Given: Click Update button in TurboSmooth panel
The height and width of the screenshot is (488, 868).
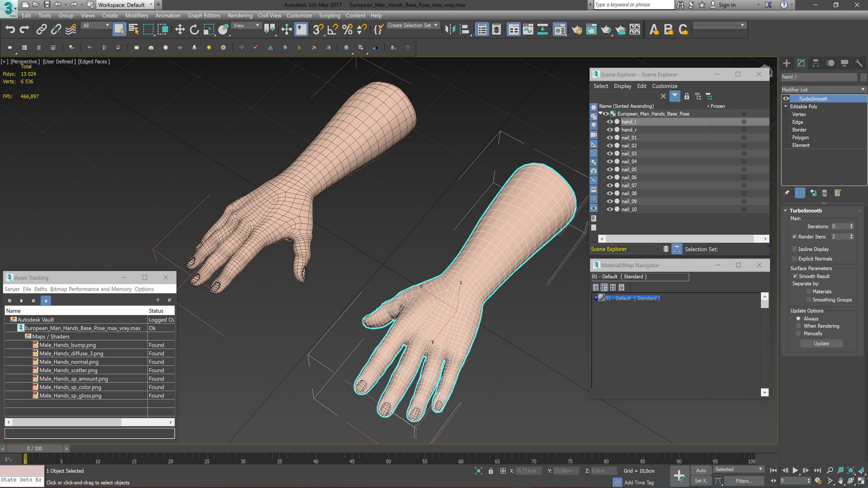Looking at the screenshot, I should point(822,343).
